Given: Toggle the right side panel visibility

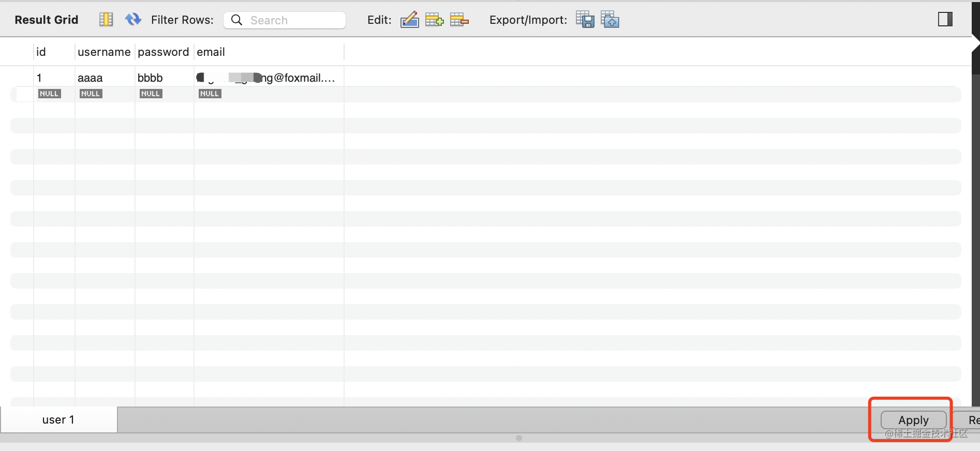Looking at the screenshot, I should coord(945,20).
